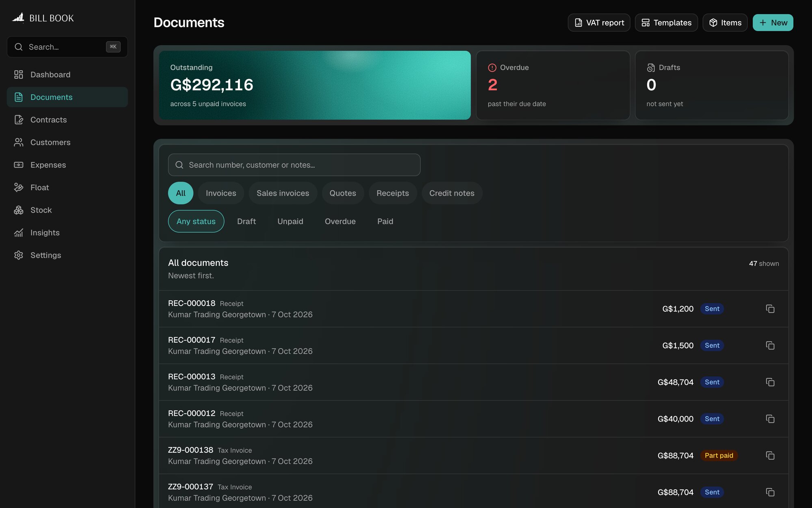Go to Contracts in the sidebar

(x=67, y=119)
